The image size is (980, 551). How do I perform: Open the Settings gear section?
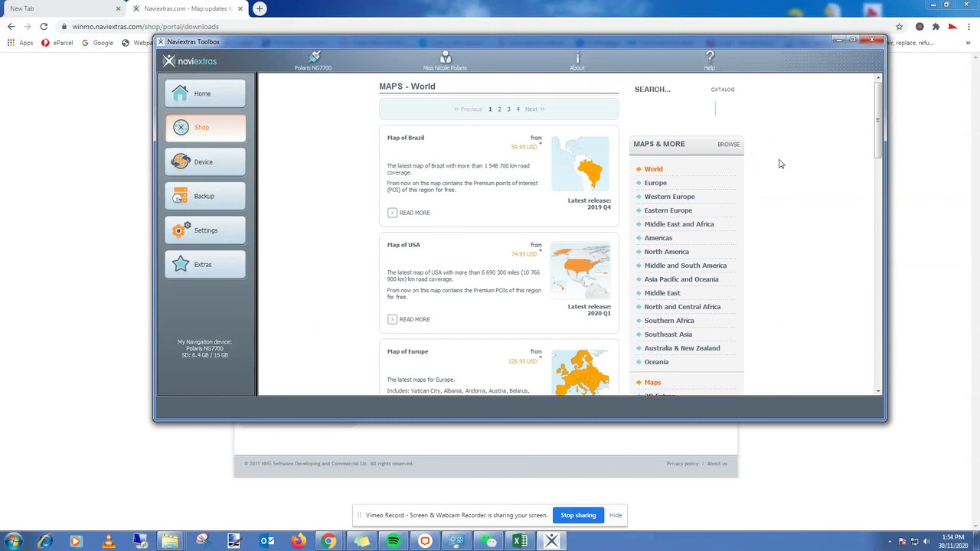pos(205,230)
